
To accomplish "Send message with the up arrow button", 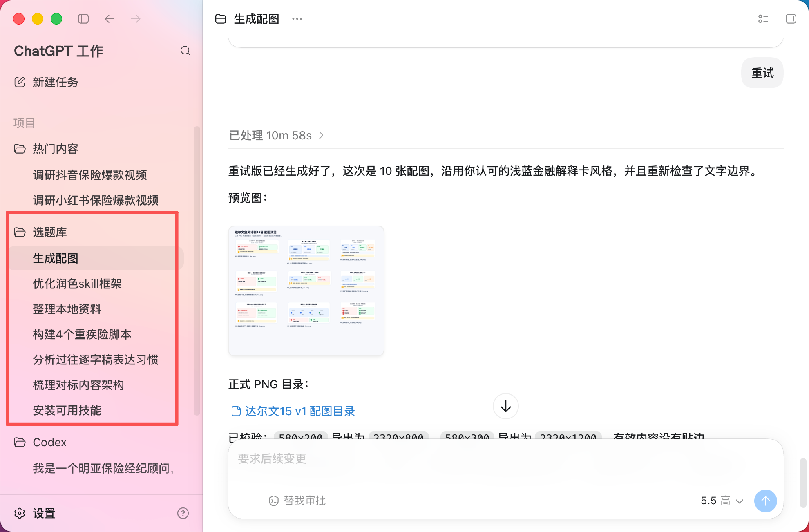I will pos(766,501).
